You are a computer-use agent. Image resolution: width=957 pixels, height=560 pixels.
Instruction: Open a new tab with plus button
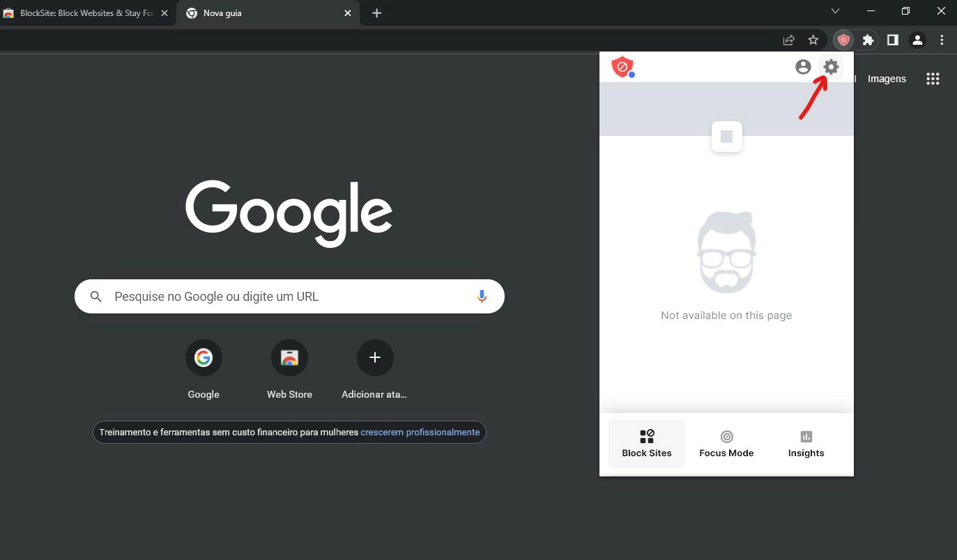[376, 13]
